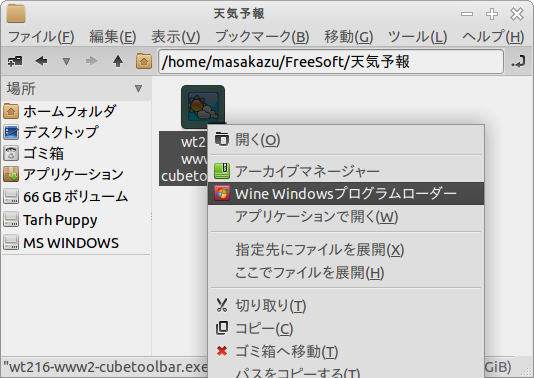Go to parent folder with up arrow
Screen dimensions: 534x378
click(118, 61)
